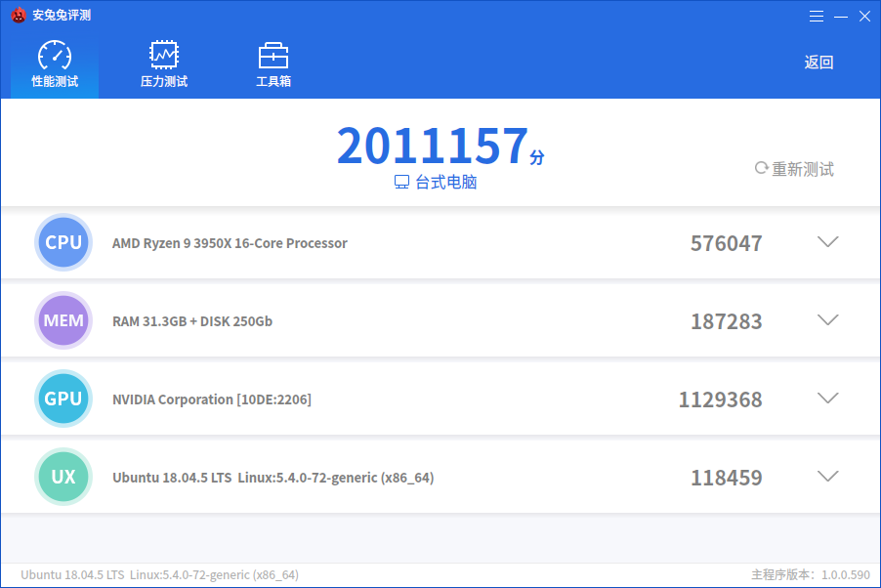Click the total score 2011157
The height and width of the screenshot is (588, 881).
click(x=433, y=146)
